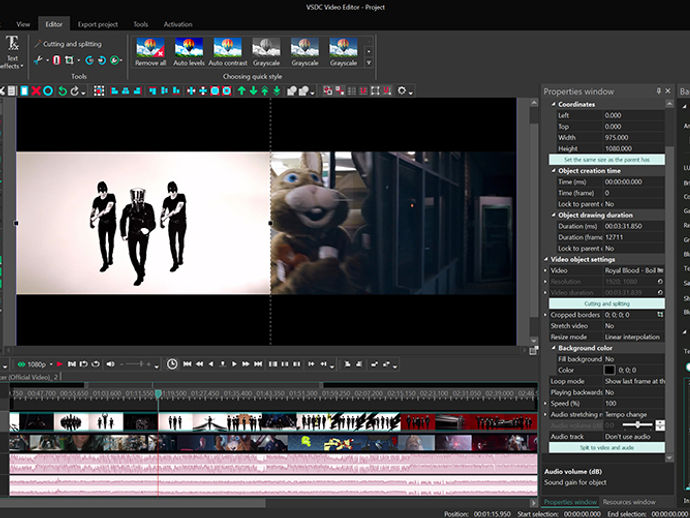Click the fast forward playback button
Image resolution: width=690 pixels, height=518 pixels.
(x=246, y=364)
